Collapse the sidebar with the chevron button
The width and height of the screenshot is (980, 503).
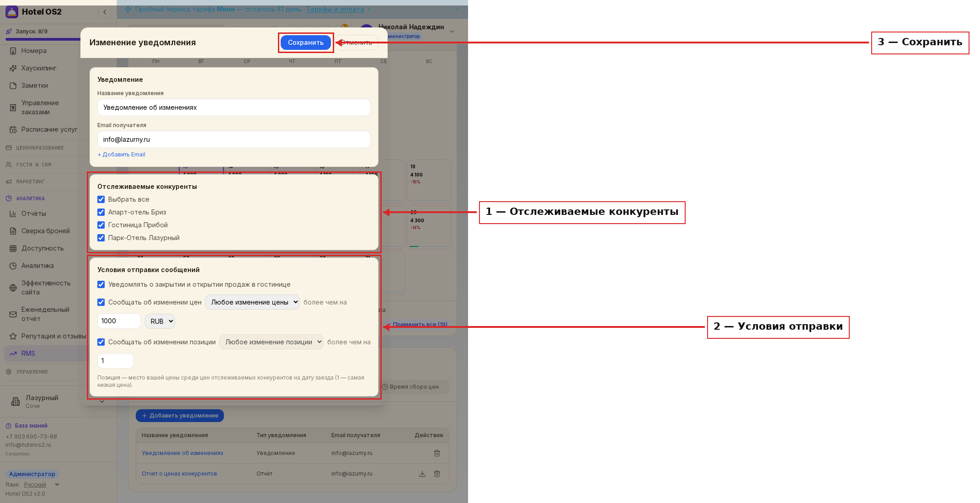tap(105, 12)
